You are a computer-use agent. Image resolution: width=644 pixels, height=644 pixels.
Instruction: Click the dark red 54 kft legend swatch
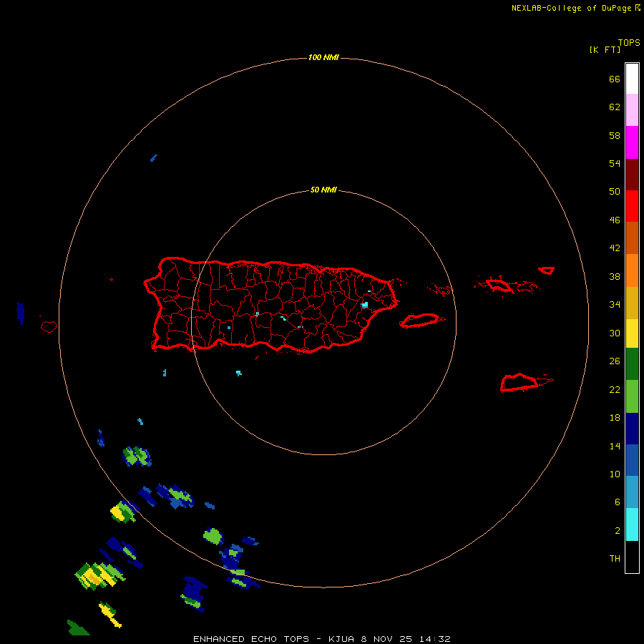tap(632, 174)
